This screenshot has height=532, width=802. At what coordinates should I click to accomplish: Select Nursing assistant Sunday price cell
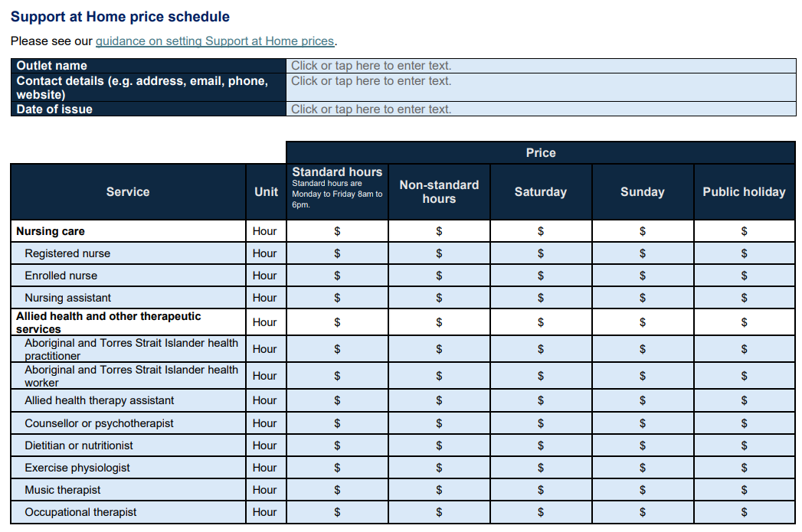643,298
